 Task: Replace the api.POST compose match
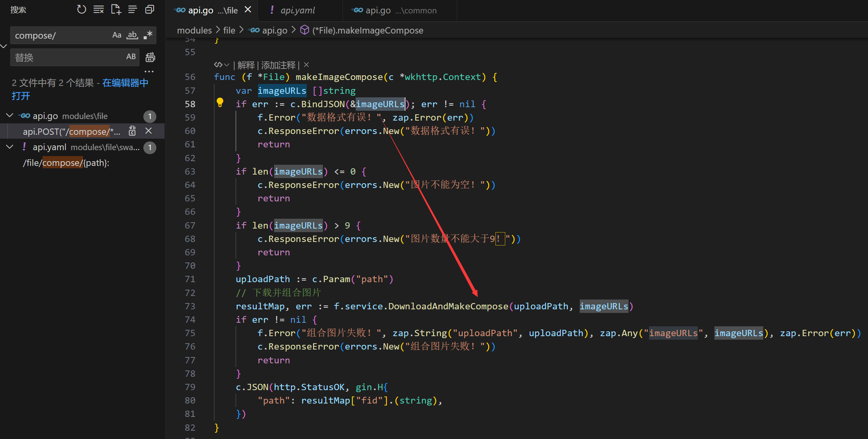pyautogui.click(x=132, y=131)
